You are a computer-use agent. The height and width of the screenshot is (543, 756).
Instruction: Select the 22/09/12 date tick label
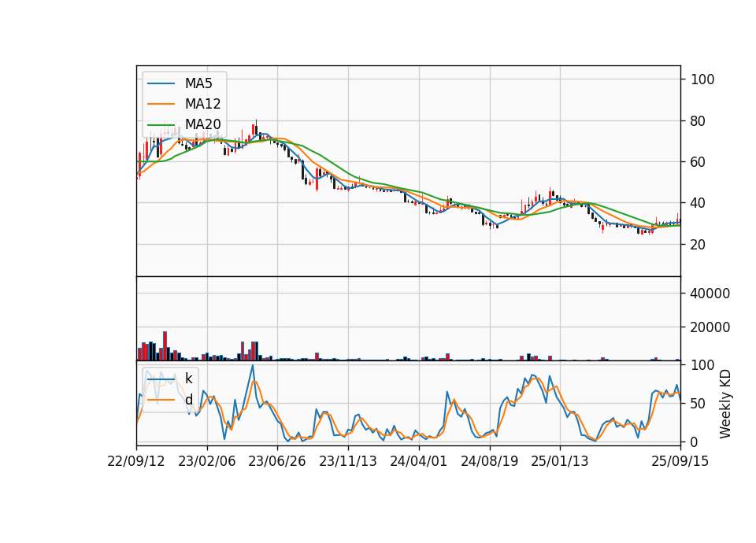pyautogui.click(x=136, y=461)
